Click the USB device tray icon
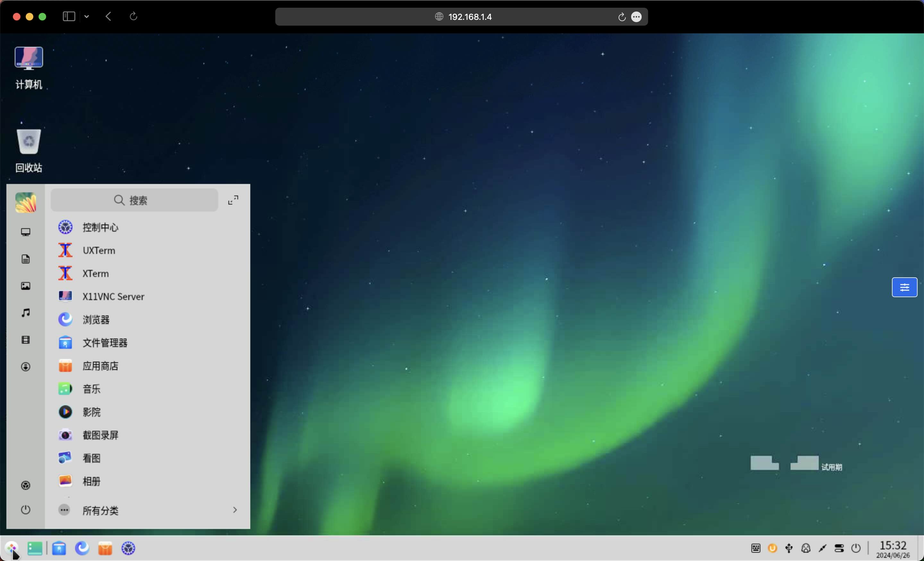Viewport: 924px width, 561px height. (789, 548)
